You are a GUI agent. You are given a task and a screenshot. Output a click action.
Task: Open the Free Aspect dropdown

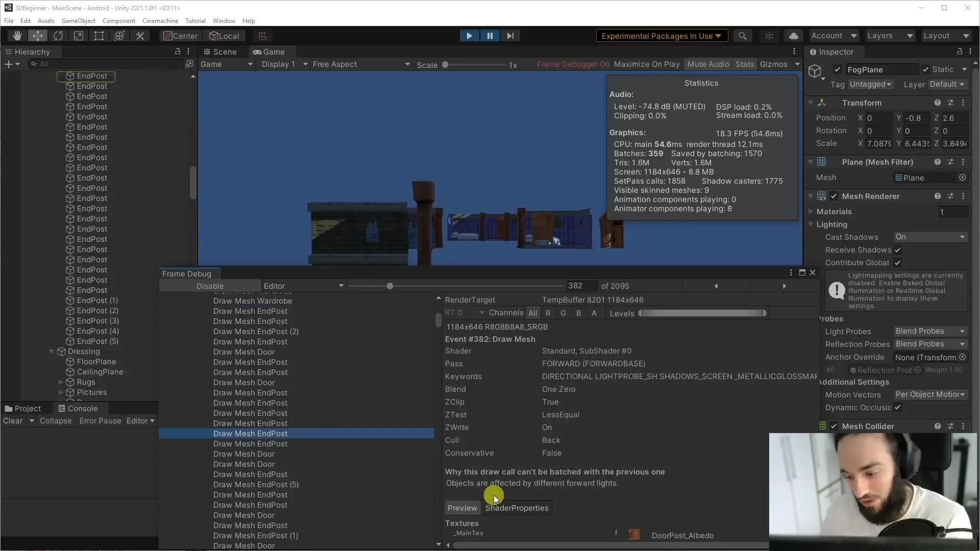click(361, 64)
